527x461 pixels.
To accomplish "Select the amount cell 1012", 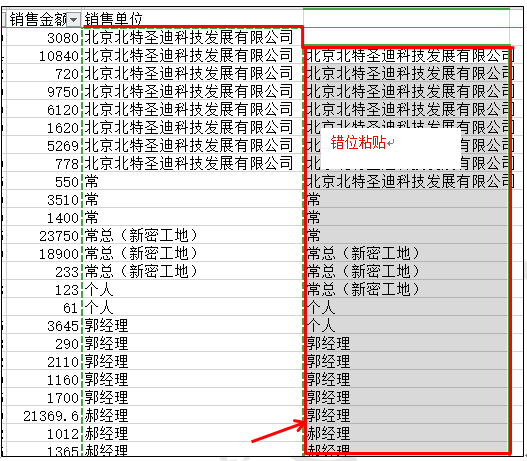I will pos(44,433).
